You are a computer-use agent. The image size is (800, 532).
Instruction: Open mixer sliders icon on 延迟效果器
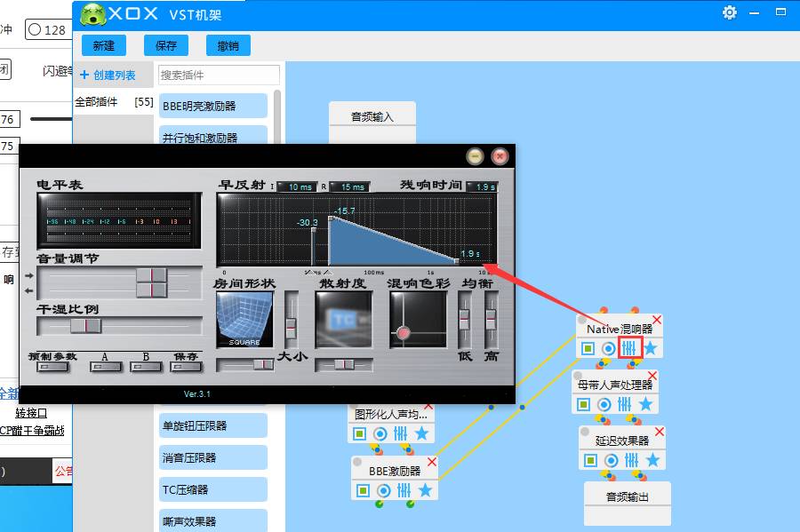pyautogui.click(x=632, y=461)
